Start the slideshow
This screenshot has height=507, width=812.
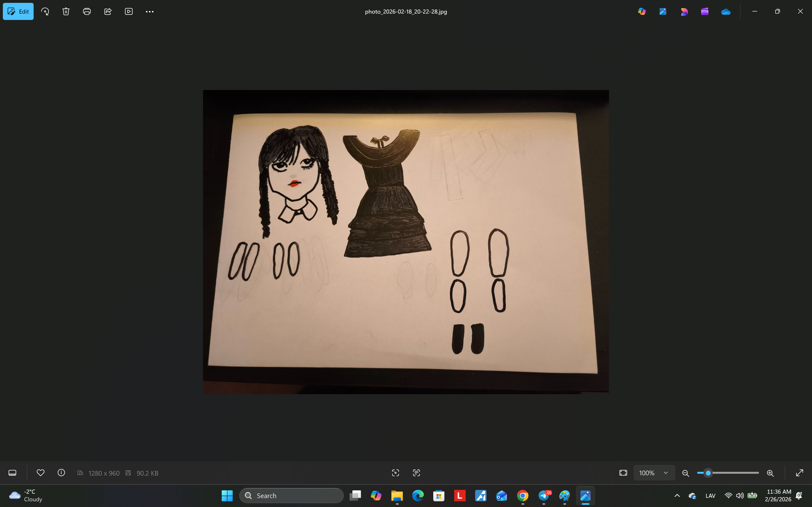(x=129, y=11)
